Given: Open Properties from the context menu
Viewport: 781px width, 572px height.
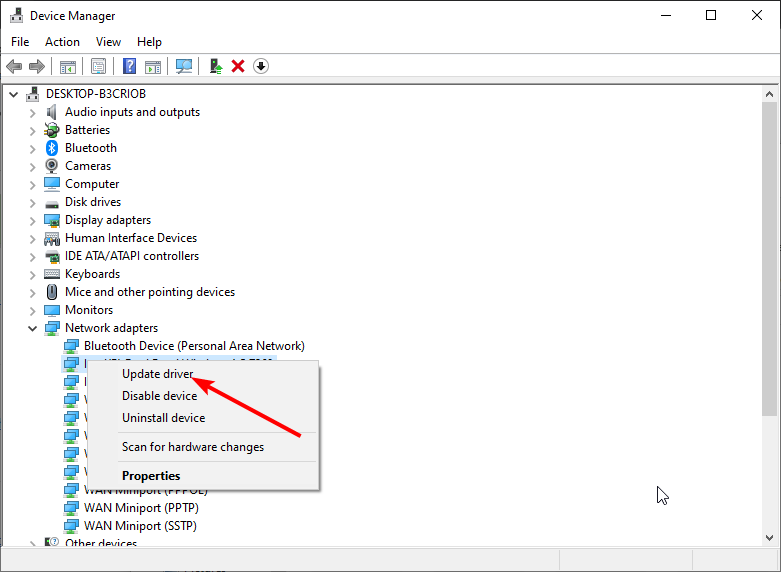Looking at the screenshot, I should pyautogui.click(x=203, y=476).
